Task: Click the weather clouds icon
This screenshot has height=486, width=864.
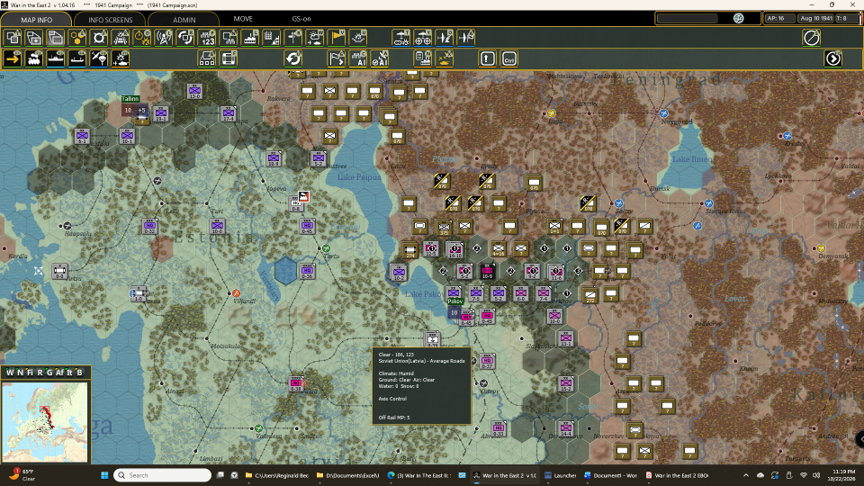Action: pyautogui.click(x=315, y=38)
